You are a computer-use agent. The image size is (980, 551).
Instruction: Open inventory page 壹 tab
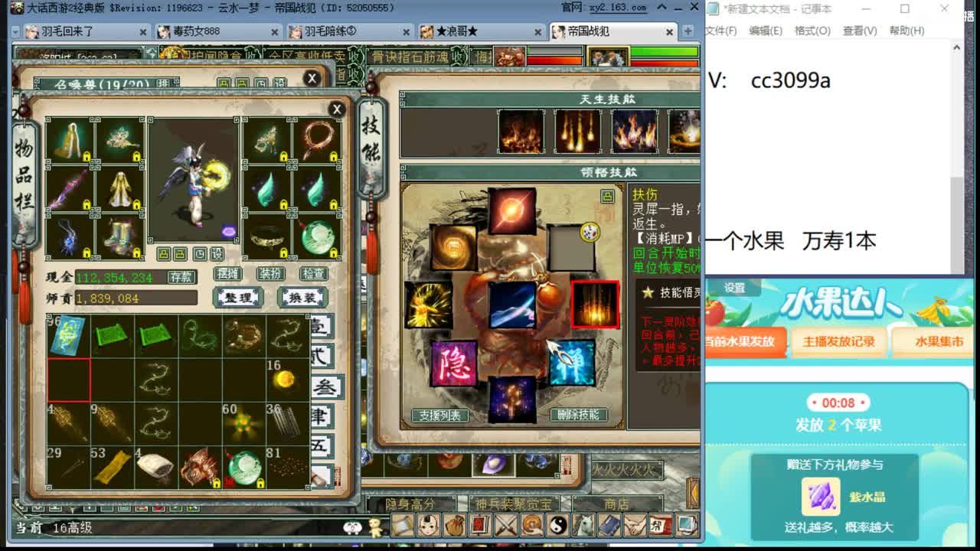tap(323, 327)
